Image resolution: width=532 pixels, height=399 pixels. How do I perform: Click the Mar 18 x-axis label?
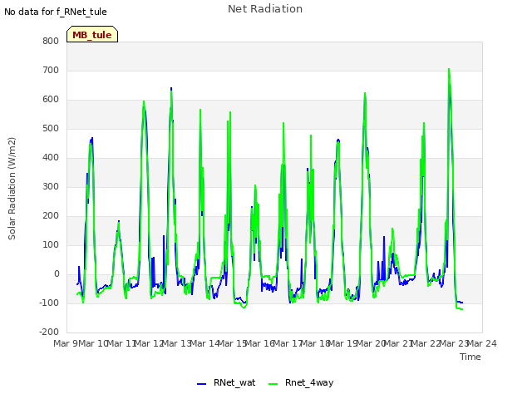click(x=316, y=343)
